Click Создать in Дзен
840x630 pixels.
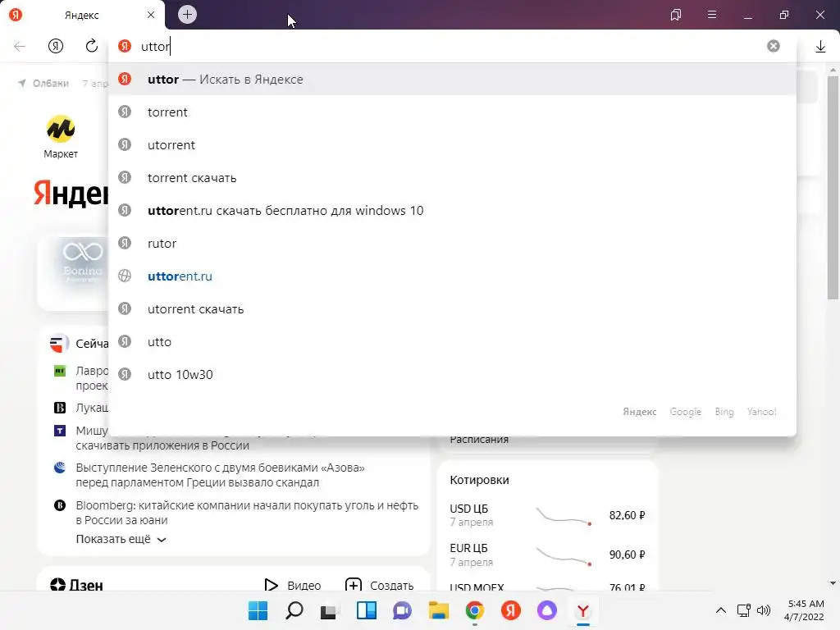pyautogui.click(x=379, y=585)
